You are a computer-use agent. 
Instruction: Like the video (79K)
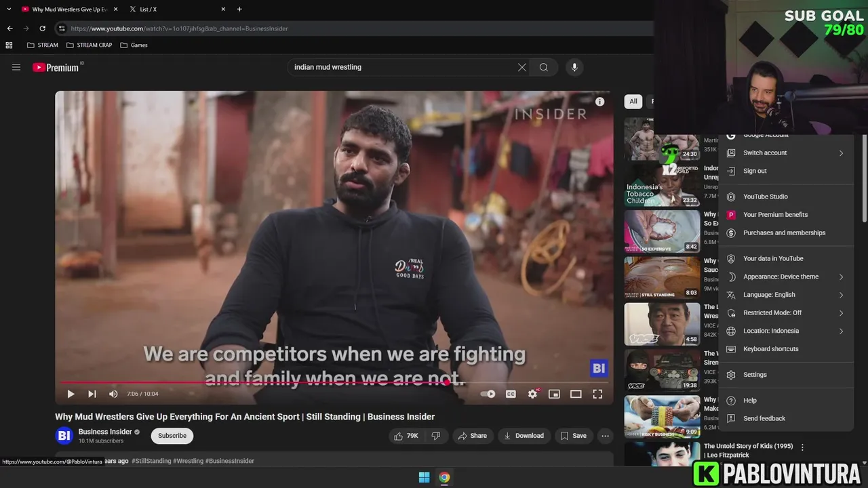(x=406, y=436)
